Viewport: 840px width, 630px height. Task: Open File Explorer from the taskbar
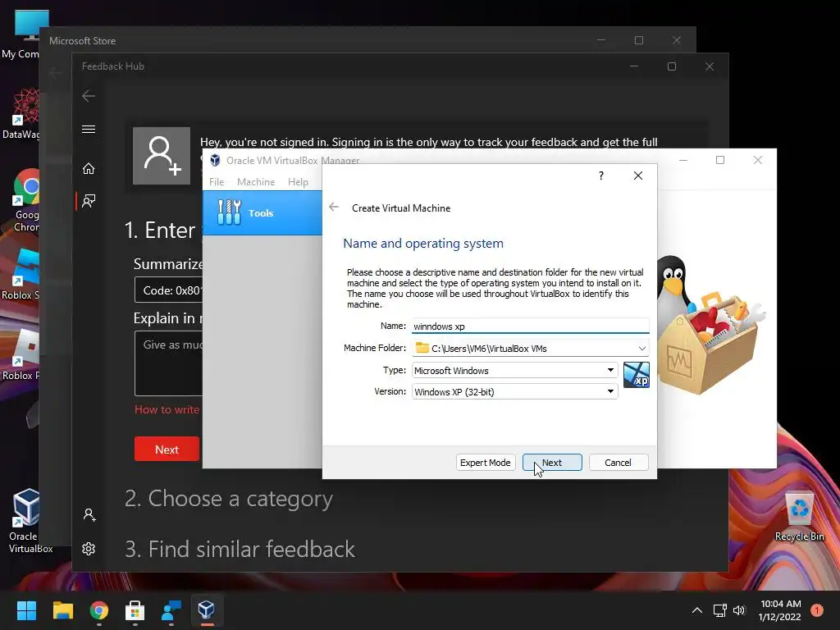tap(62, 609)
